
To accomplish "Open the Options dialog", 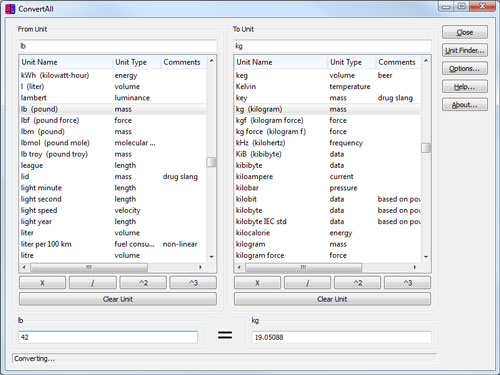I will click(x=465, y=68).
